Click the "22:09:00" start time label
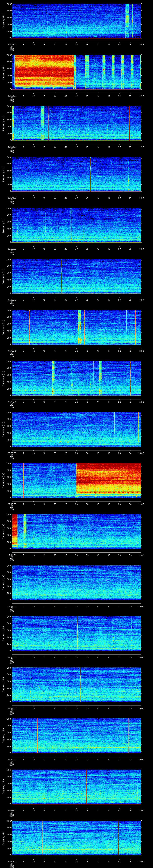 [x=12, y=453]
